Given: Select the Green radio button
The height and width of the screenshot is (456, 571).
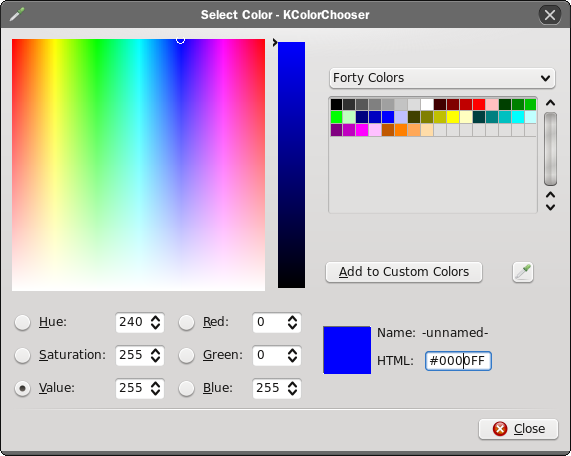Looking at the screenshot, I should 186,355.
